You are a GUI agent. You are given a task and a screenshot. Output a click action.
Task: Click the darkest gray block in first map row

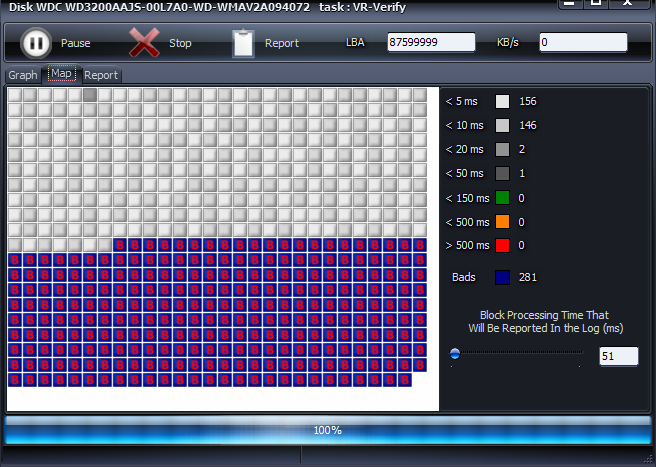(90, 95)
